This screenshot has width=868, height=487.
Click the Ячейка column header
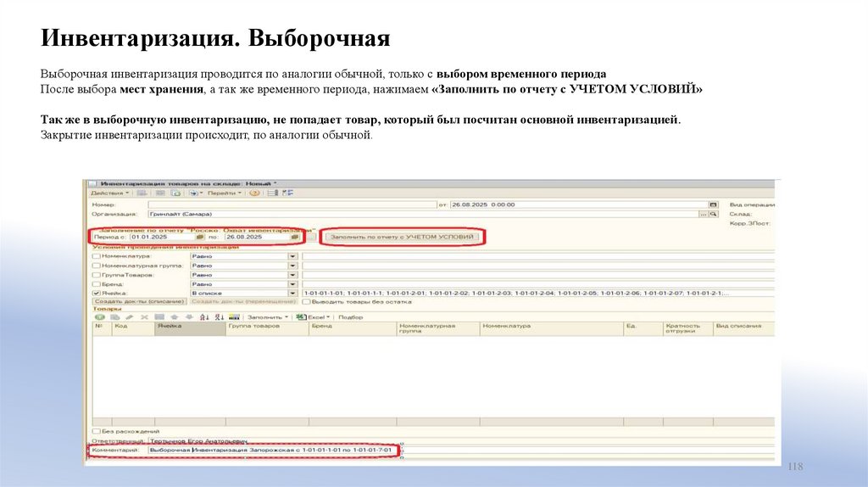[x=190, y=328]
